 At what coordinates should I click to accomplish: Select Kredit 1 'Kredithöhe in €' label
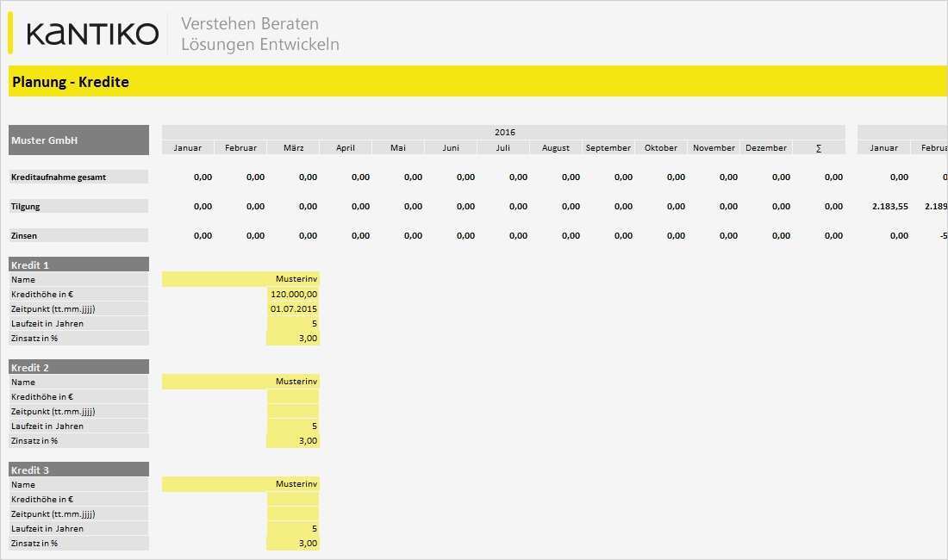78,294
